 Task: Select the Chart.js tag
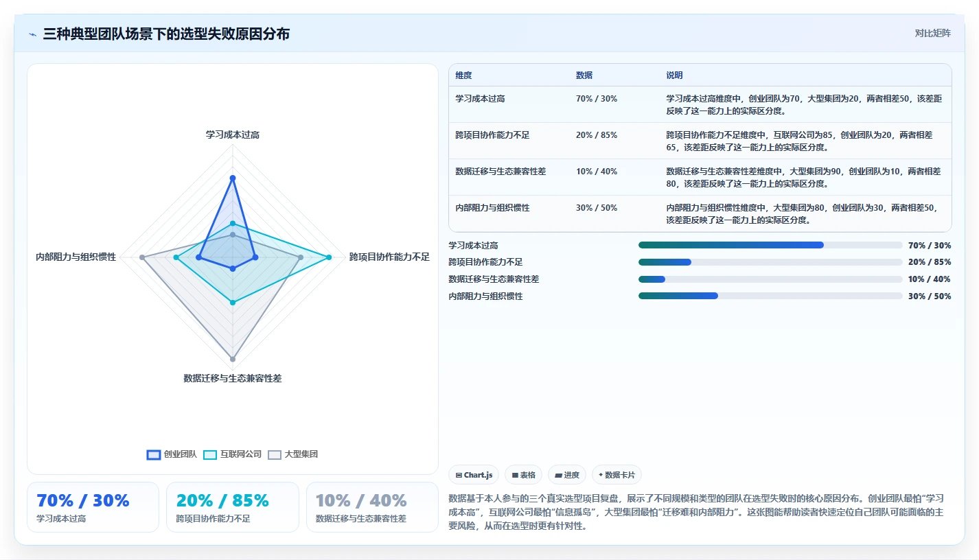coord(474,475)
